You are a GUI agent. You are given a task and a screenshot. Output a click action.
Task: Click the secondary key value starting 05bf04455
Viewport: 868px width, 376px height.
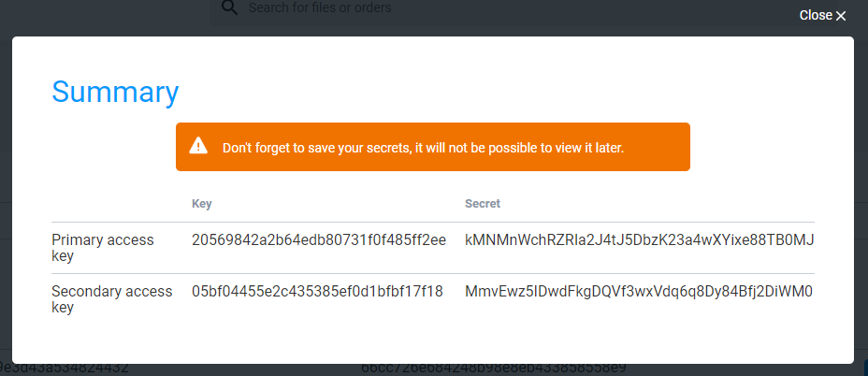[317, 292]
